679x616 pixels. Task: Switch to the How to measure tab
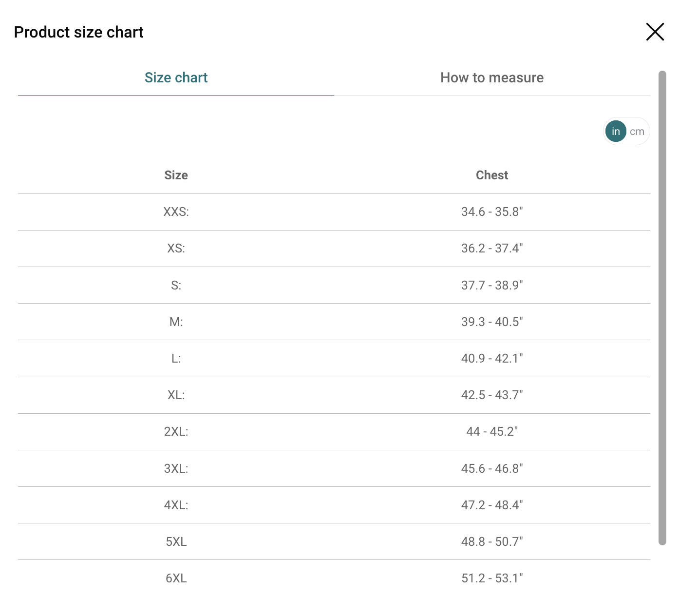[492, 77]
